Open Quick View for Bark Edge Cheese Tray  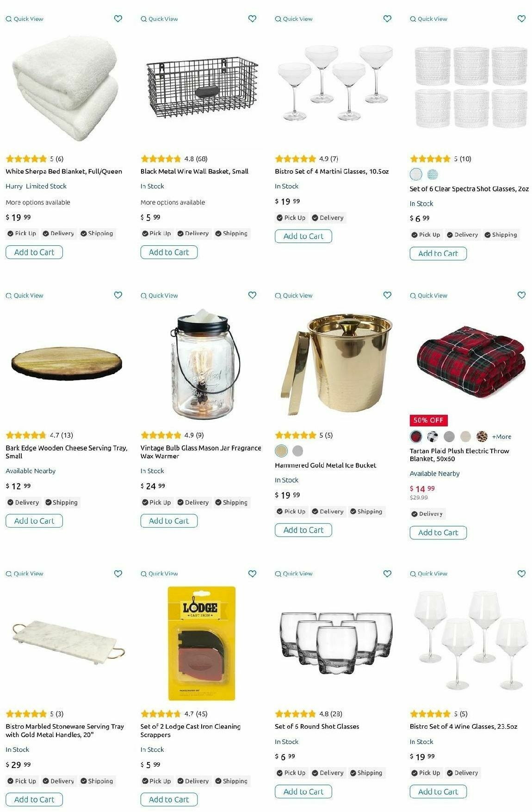(25, 295)
